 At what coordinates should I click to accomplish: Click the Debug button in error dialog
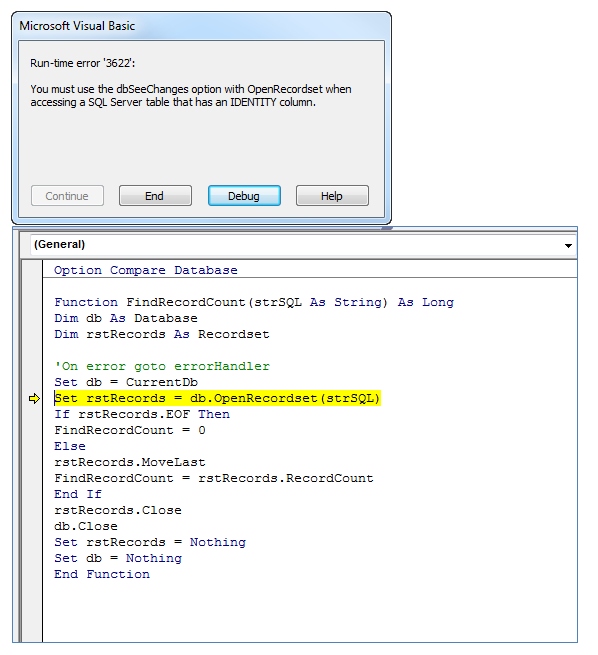(244, 195)
